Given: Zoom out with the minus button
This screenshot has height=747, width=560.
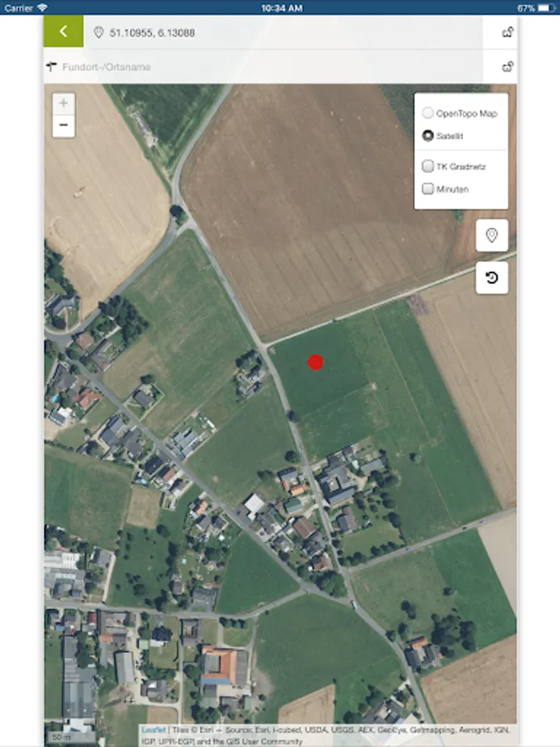Looking at the screenshot, I should coord(63,126).
